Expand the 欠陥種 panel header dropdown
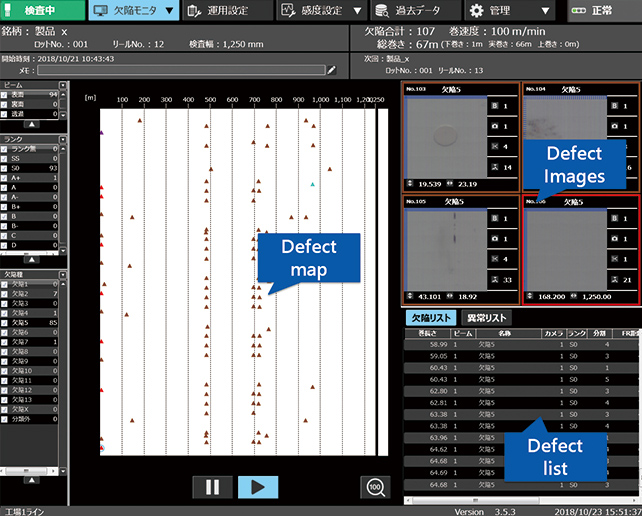 [63, 275]
